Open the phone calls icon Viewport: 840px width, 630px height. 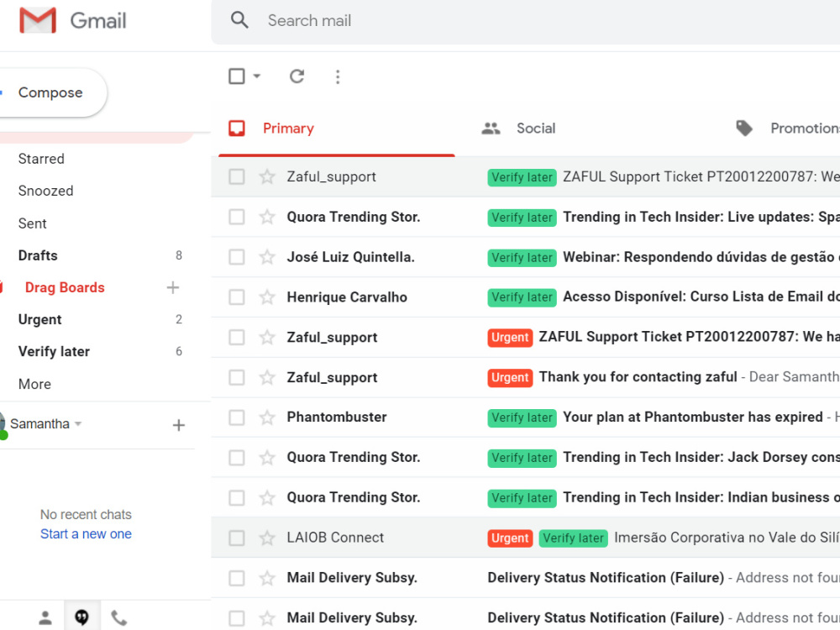(118, 617)
